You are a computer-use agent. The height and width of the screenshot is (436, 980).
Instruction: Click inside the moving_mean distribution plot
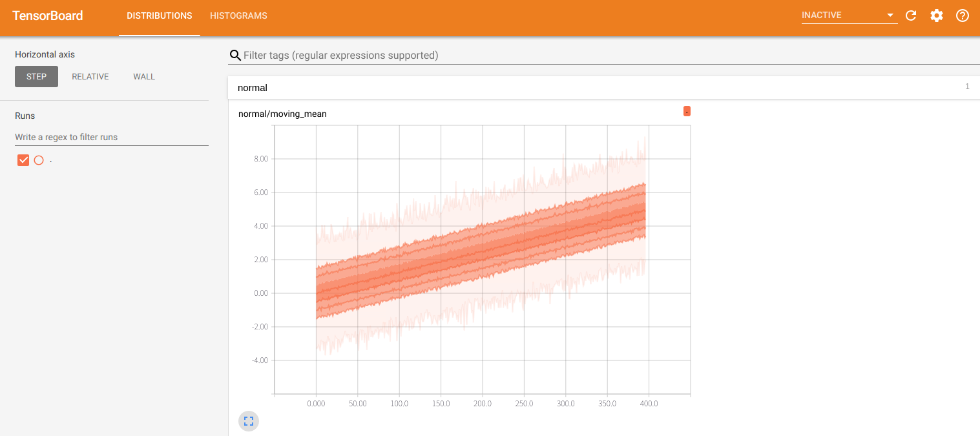click(x=483, y=260)
